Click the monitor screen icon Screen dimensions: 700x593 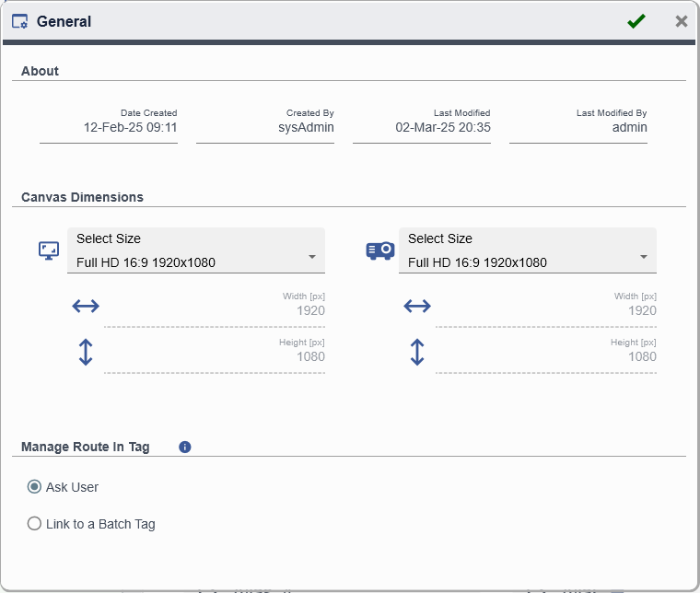point(49,250)
